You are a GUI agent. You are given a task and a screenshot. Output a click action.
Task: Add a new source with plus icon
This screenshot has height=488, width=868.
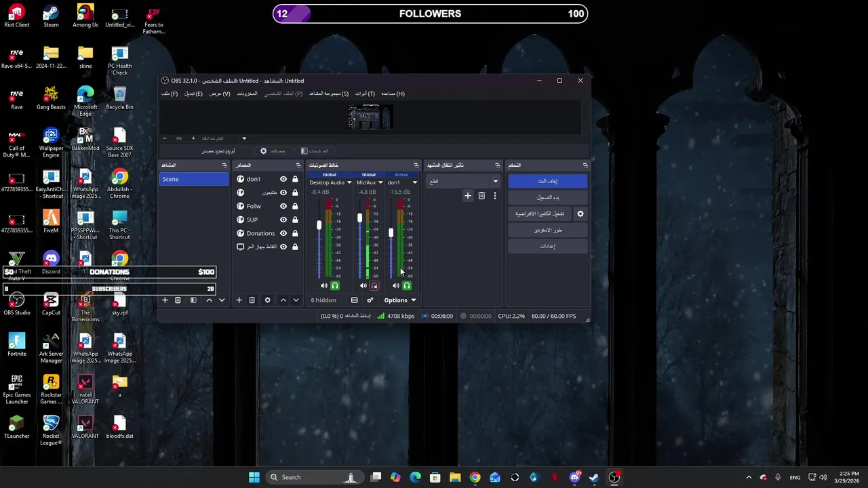tap(239, 300)
